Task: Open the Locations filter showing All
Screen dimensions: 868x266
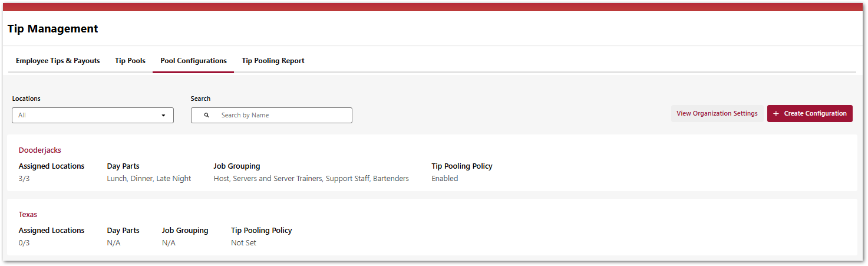Action: click(93, 116)
